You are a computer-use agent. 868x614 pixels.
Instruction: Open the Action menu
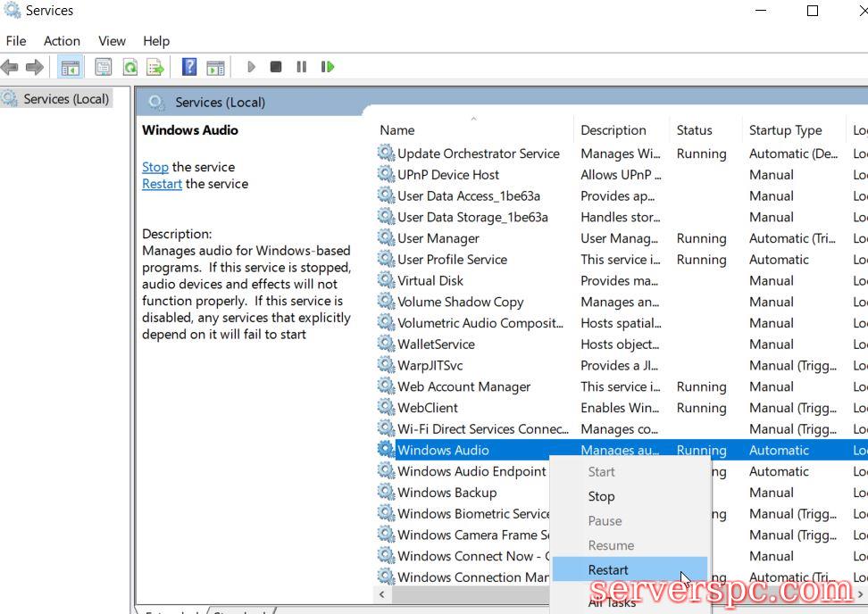(62, 41)
